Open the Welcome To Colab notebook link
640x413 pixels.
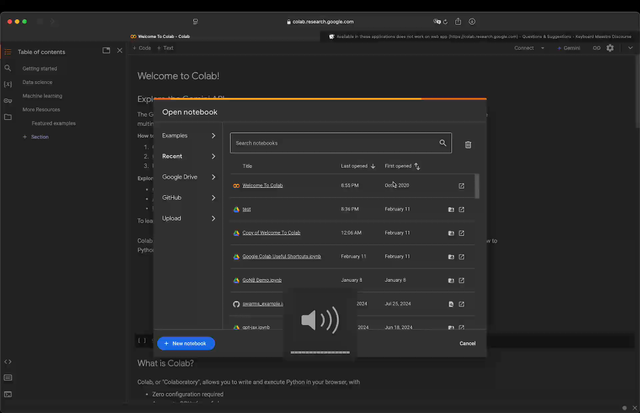coord(262,185)
